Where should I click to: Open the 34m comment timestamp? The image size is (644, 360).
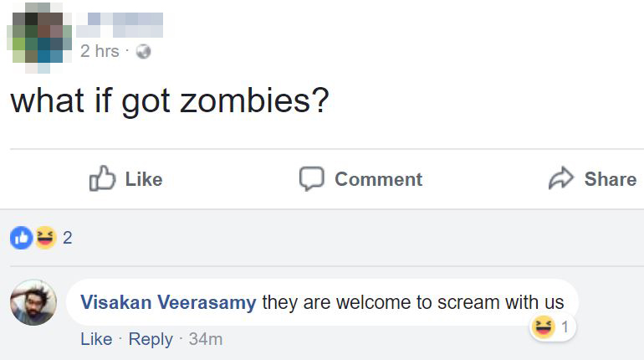click(206, 339)
